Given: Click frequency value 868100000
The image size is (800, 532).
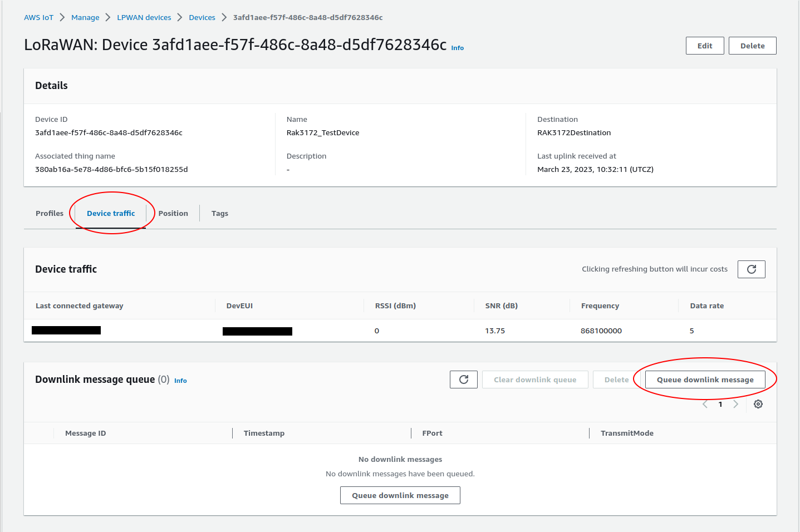Looking at the screenshot, I should pos(601,331).
